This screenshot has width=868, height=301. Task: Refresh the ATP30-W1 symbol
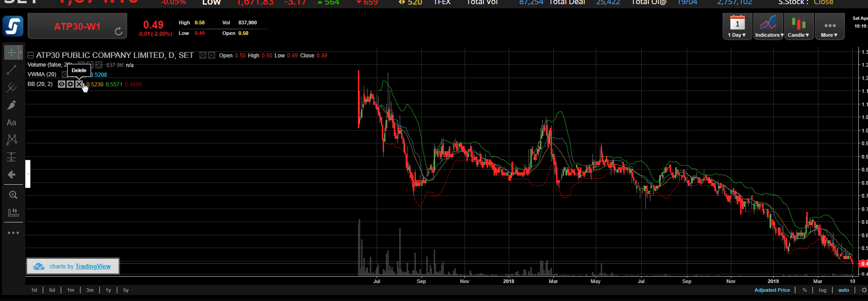118,31
